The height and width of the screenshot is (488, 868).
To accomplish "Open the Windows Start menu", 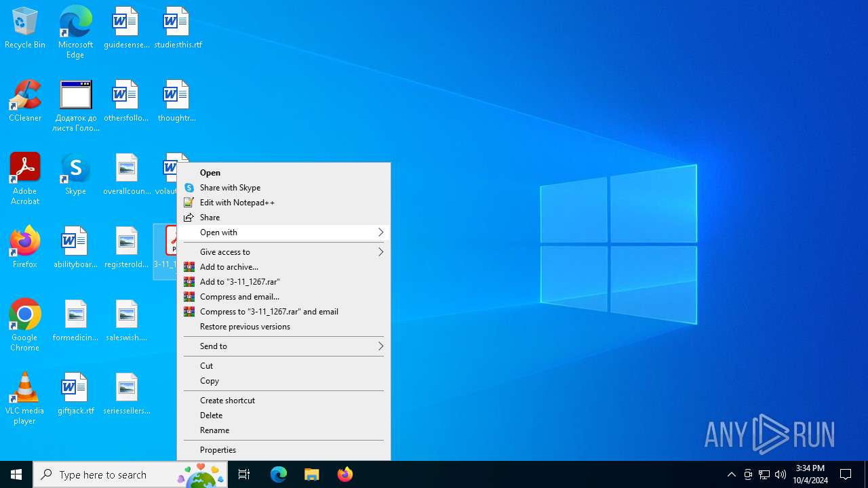I will coord(16,474).
